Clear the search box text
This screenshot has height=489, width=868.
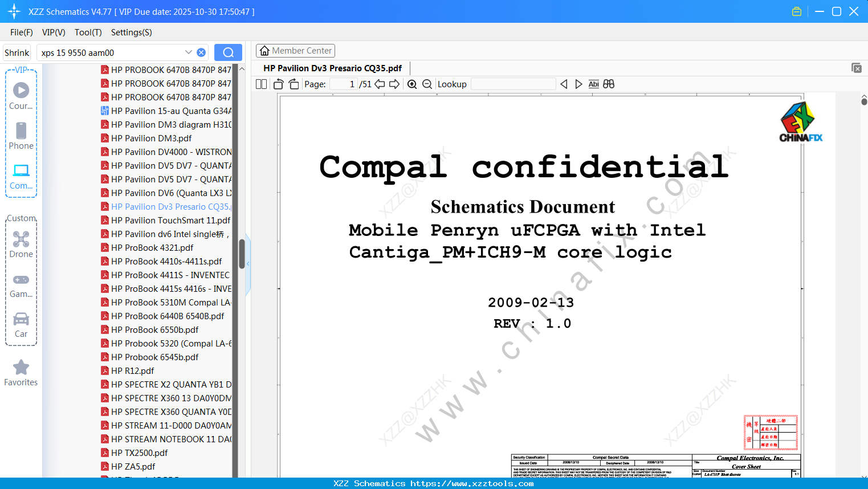(201, 52)
